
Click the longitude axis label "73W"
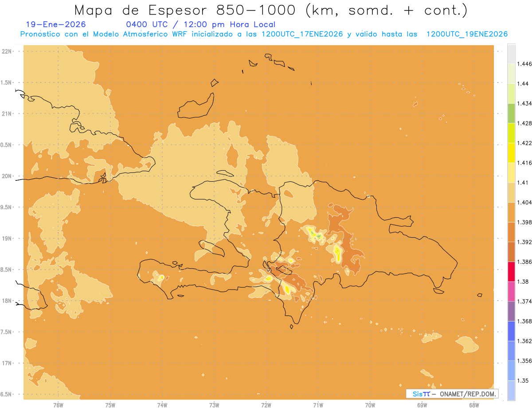[x=214, y=405]
